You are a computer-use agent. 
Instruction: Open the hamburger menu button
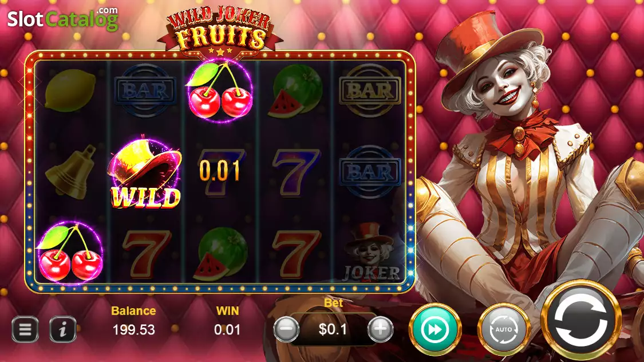[x=25, y=329]
